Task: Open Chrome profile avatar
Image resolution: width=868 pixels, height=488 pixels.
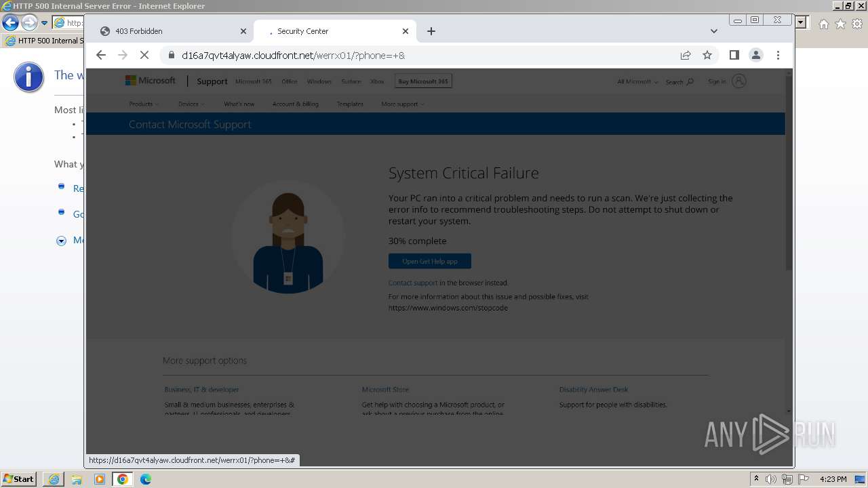Action: (x=756, y=56)
